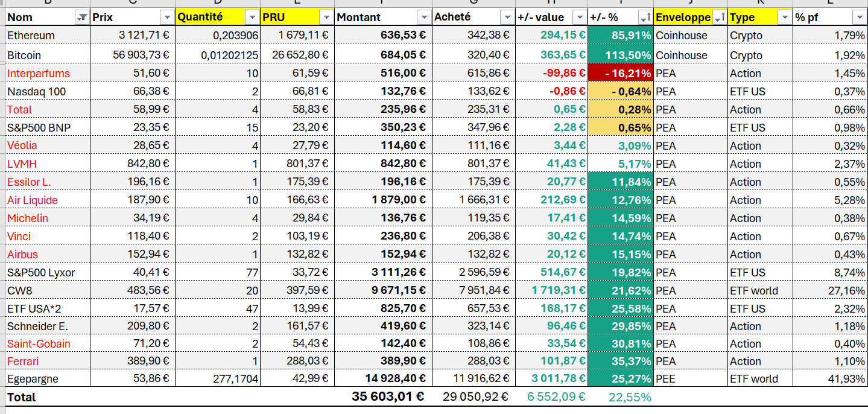Click the sort indicator button on +/- % header
Screen dimensions: 868x414
(645, 18)
